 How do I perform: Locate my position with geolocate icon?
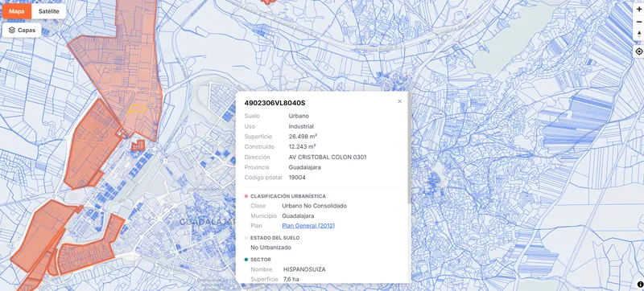[x=638, y=51]
